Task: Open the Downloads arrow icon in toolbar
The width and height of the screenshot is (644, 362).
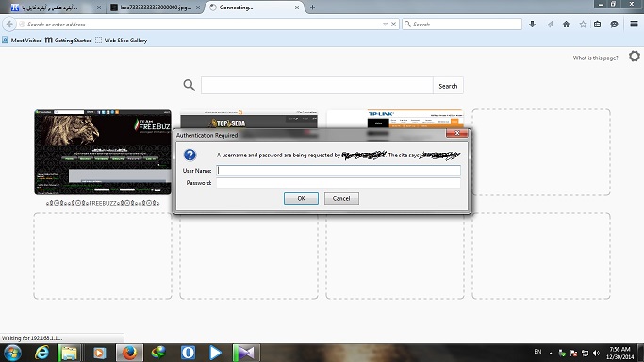Action: coord(533,25)
